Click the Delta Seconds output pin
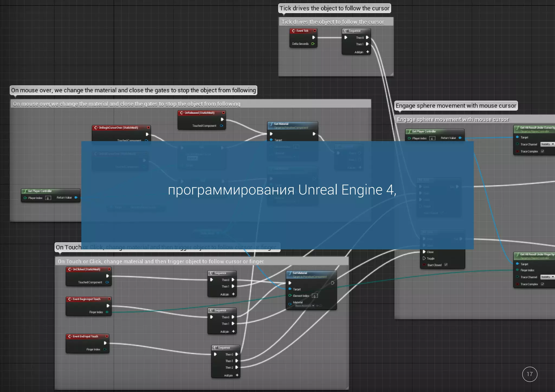The width and height of the screenshot is (555, 392). pos(313,44)
